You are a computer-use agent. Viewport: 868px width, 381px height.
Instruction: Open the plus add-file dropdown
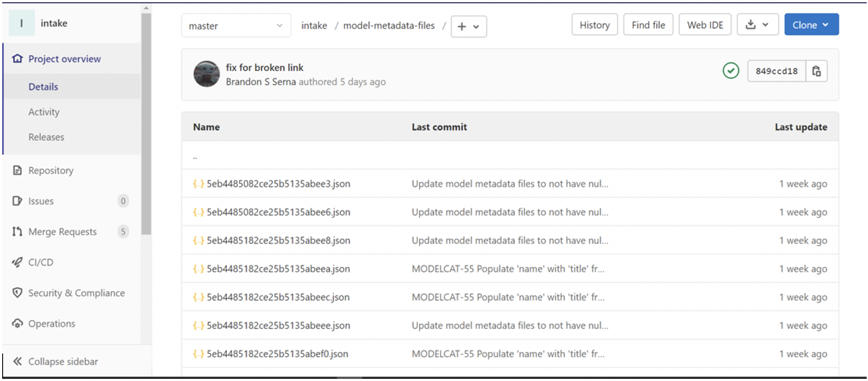click(x=468, y=27)
